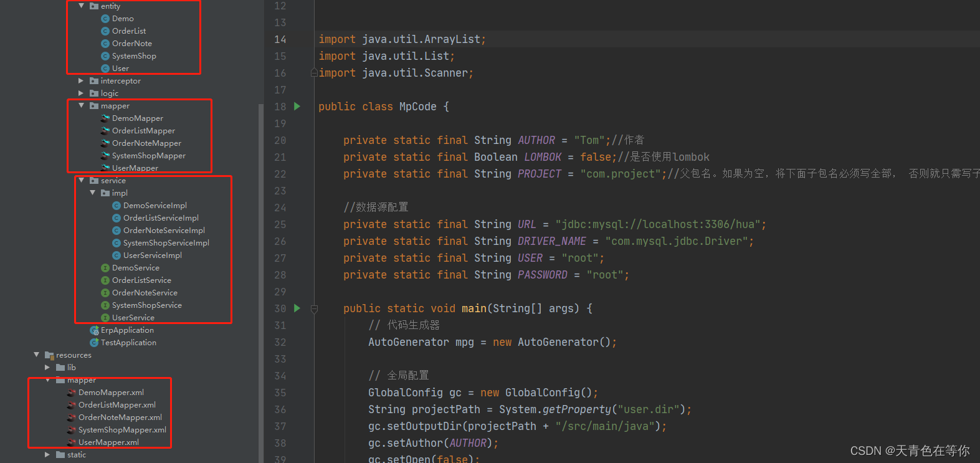Click the OrderListMapper file icon
This screenshot has height=463, width=980.
105,130
